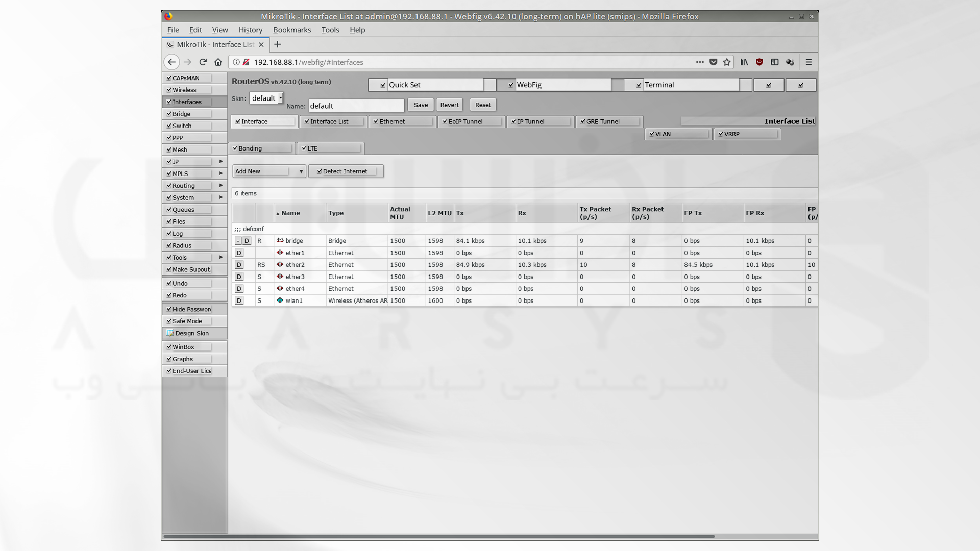The width and height of the screenshot is (980, 551).
Task: Expand the System submenu arrow
Action: [x=221, y=197]
